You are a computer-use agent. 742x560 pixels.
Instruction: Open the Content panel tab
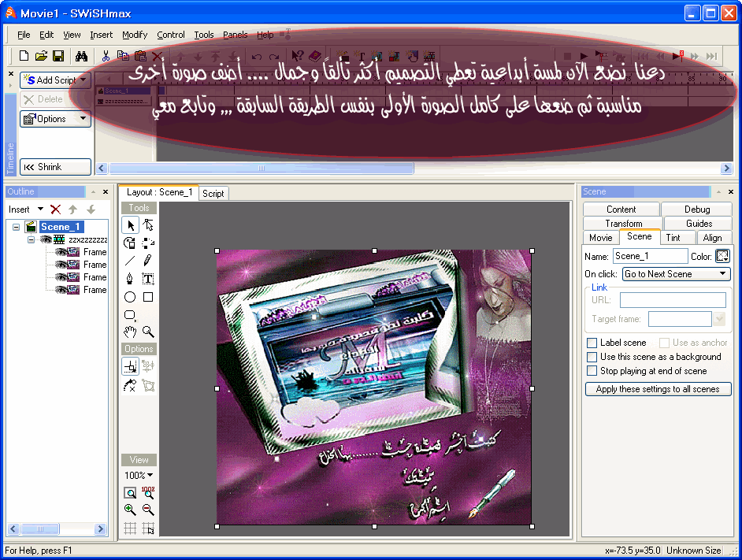(621, 210)
